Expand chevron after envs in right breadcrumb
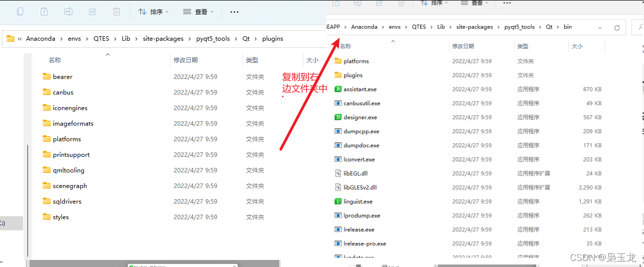The image size is (644, 267). coord(406,27)
